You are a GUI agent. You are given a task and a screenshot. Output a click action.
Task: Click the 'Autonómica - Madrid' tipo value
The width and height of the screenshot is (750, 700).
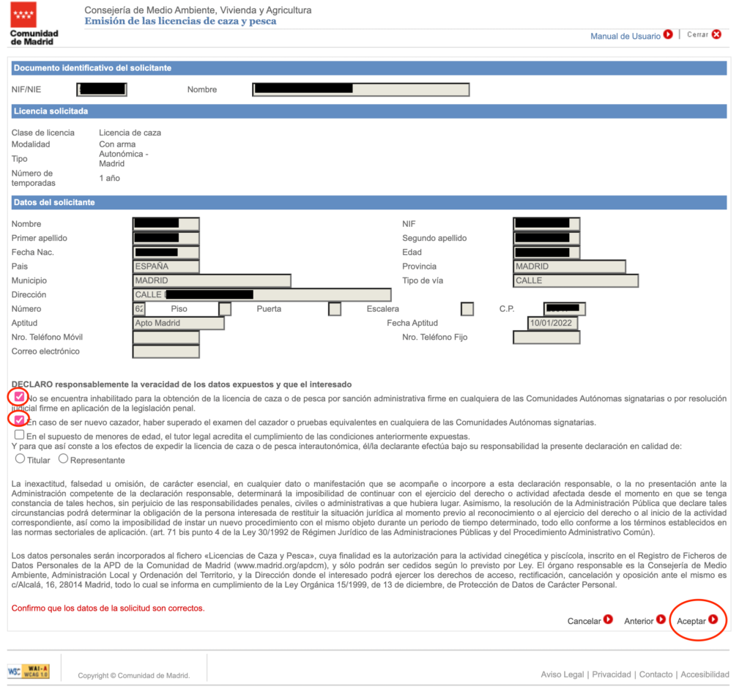[123, 159]
